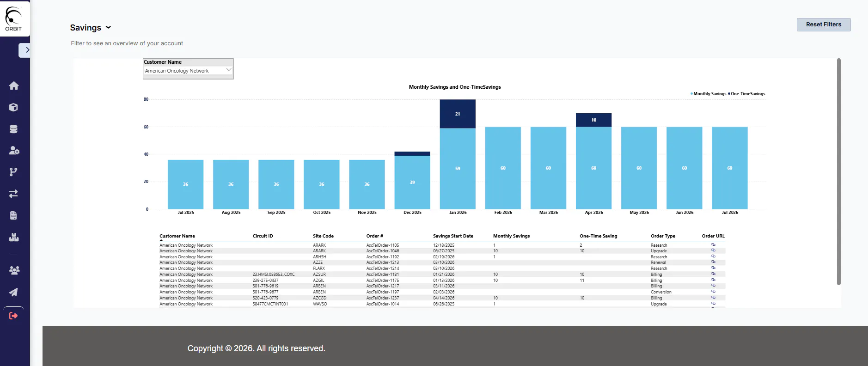Open the transfer arrows icon in sidebar
The width and height of the screenshot is (868, 366).
14,194
